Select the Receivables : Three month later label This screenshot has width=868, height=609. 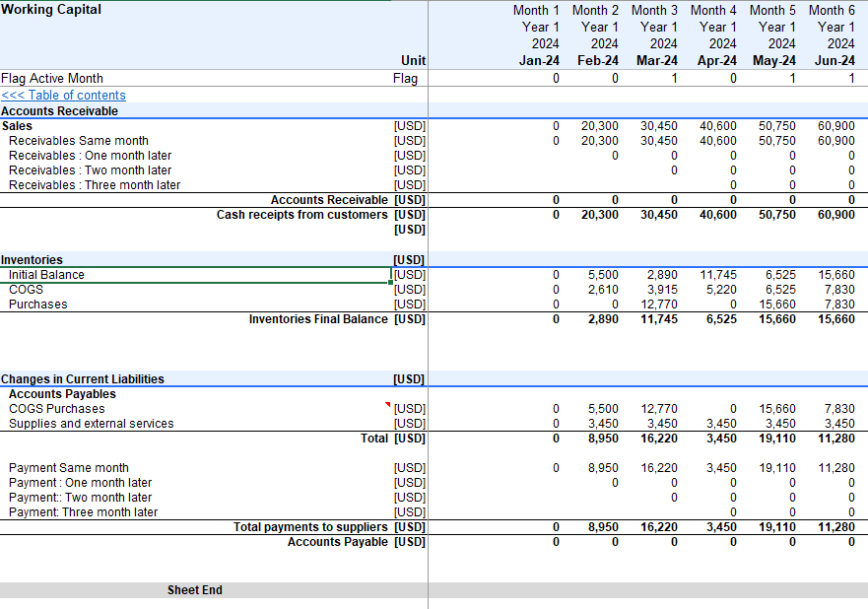point(95,185)
